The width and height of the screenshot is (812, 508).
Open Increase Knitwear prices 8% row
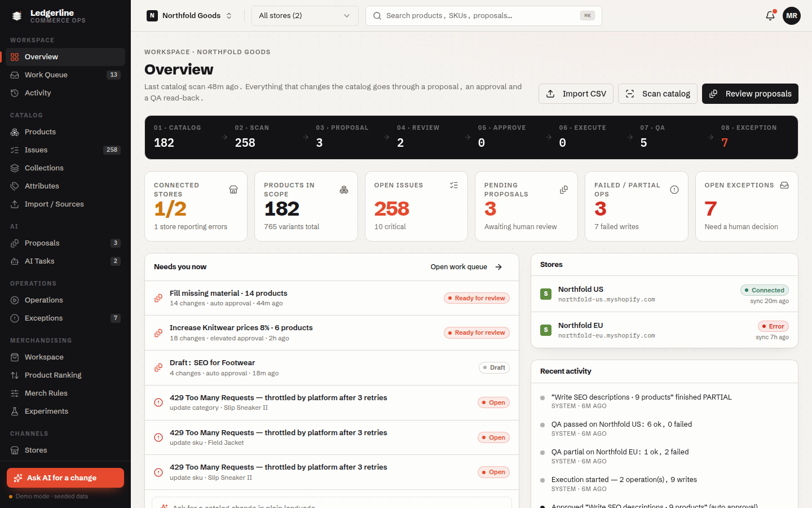click(332, 333)
